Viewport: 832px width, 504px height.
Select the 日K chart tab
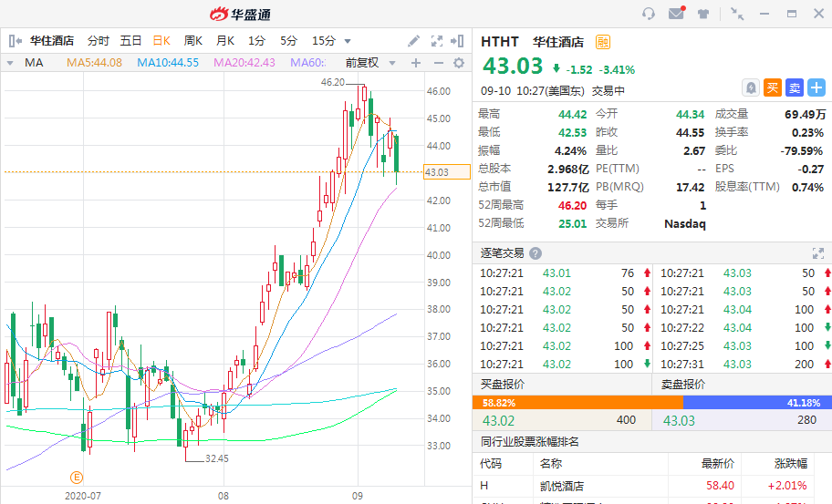tap(161, 41)
